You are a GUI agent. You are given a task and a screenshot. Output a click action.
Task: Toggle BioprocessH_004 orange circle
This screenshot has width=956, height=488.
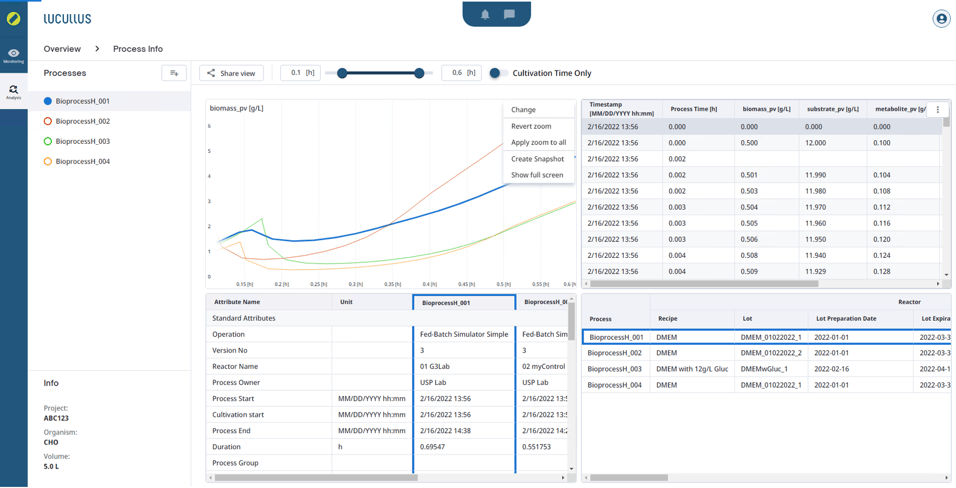48,162
